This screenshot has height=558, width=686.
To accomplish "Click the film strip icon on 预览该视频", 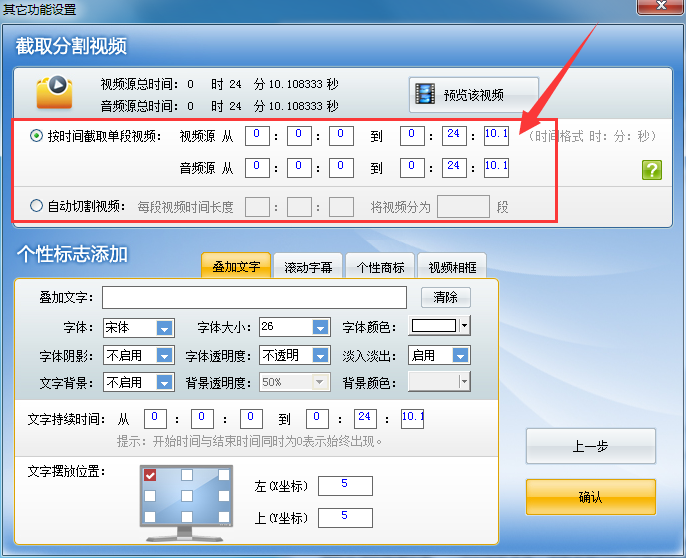I will coord(427,95).
